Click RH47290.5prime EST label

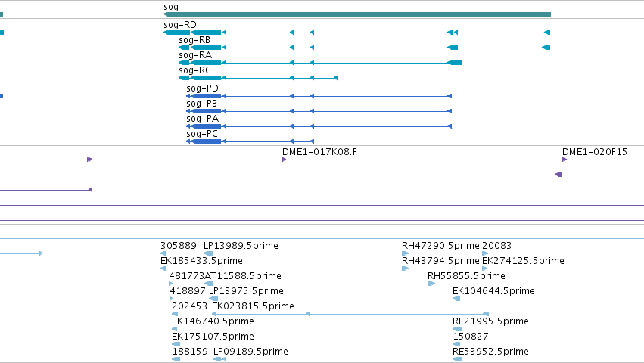point(440,246)
